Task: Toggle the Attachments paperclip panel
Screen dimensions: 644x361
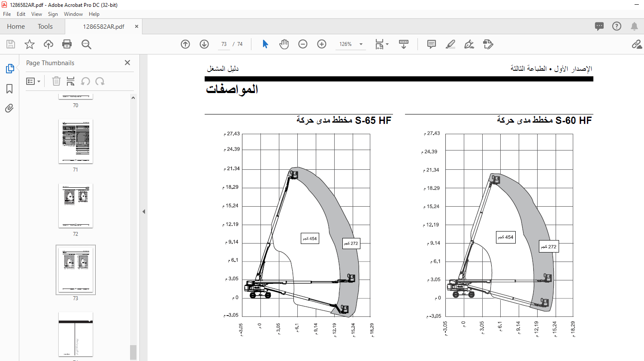Action: (x=9, y=108)
